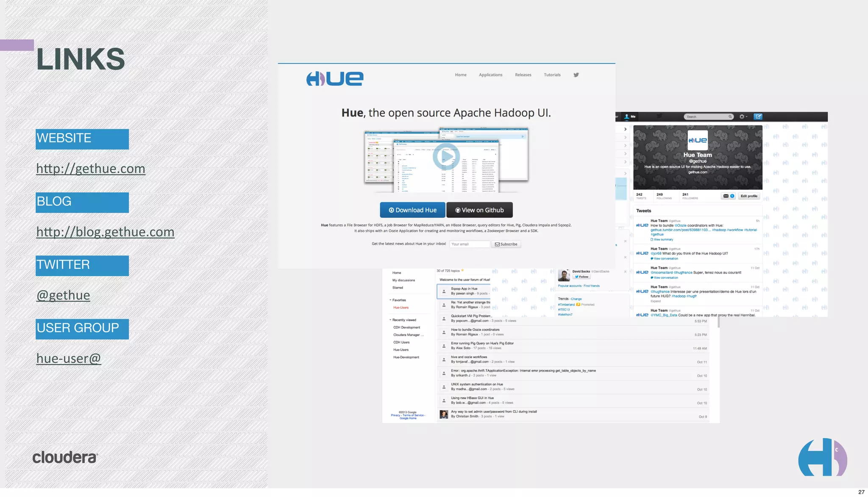868x497 pixels.
Task: Open Find friends link
Action: point(592,286)
